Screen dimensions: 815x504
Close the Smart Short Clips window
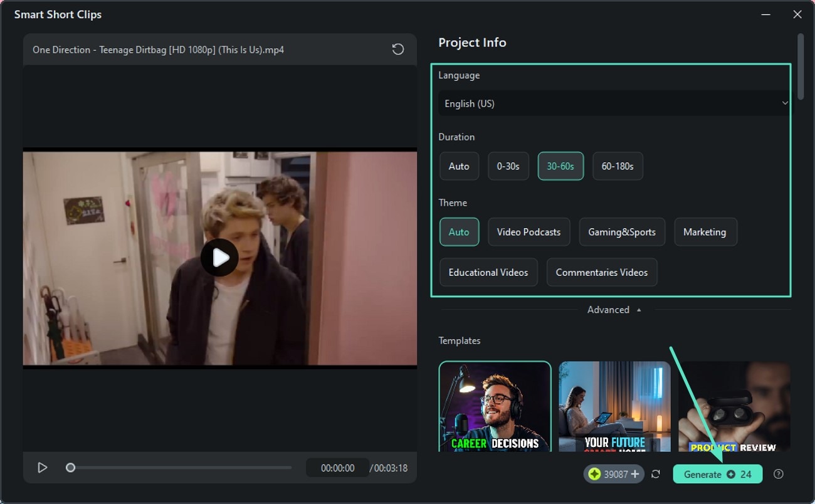797,14
